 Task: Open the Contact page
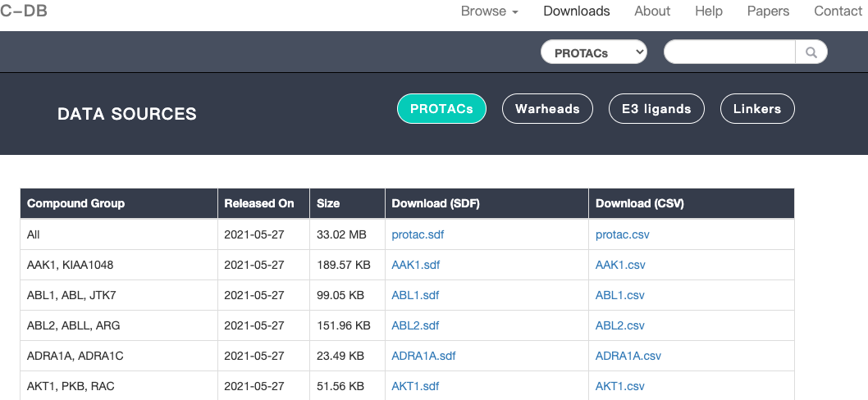click(838, 11)
